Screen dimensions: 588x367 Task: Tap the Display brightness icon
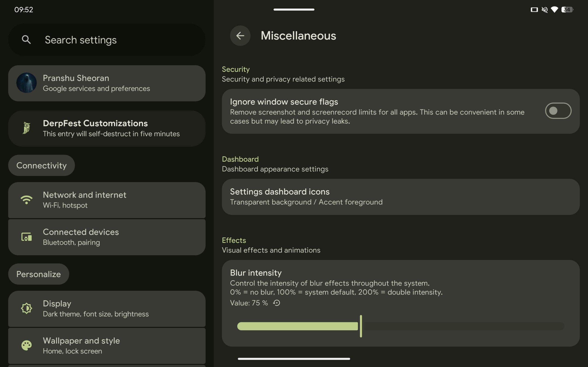pos(26,308)
